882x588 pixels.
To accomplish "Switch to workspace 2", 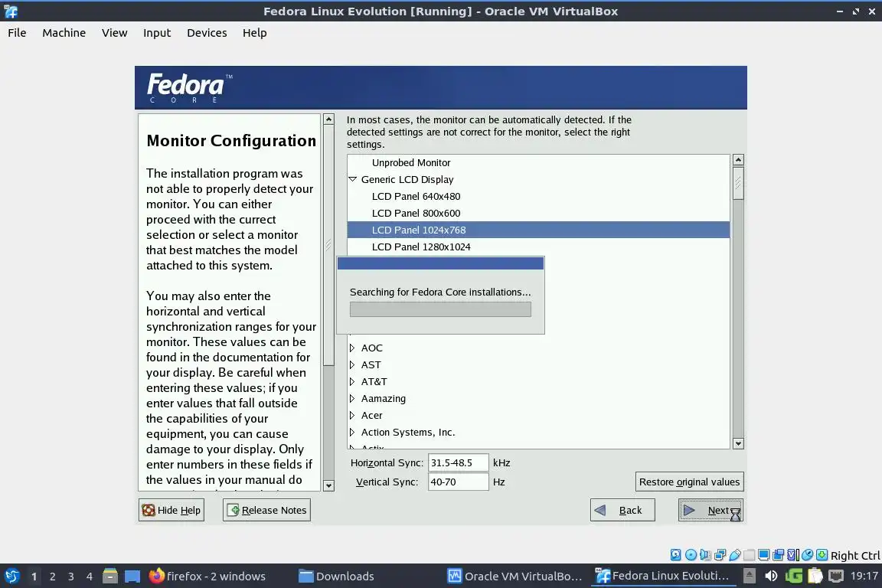I will (52, 577).
